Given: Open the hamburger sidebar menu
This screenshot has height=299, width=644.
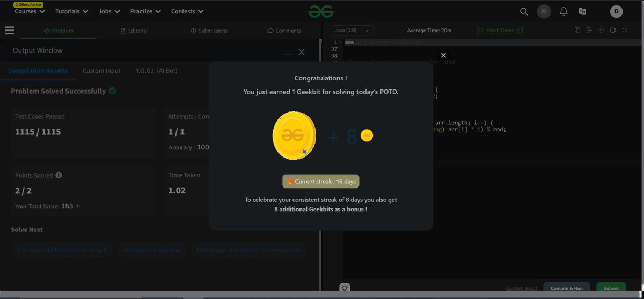Looking at the screenshot, I should click(10, 31).
